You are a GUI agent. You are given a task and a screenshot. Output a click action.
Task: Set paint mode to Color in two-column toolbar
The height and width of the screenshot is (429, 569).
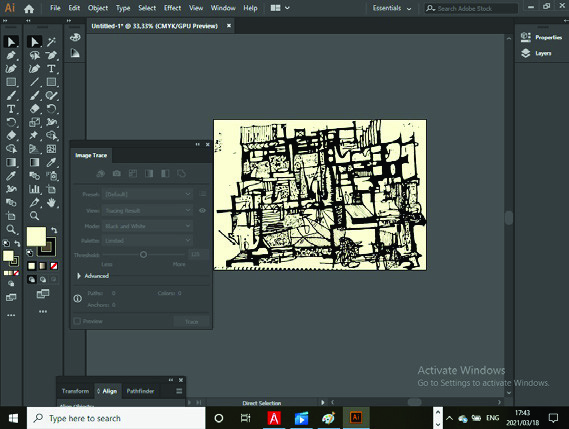(x=32, y=266)
